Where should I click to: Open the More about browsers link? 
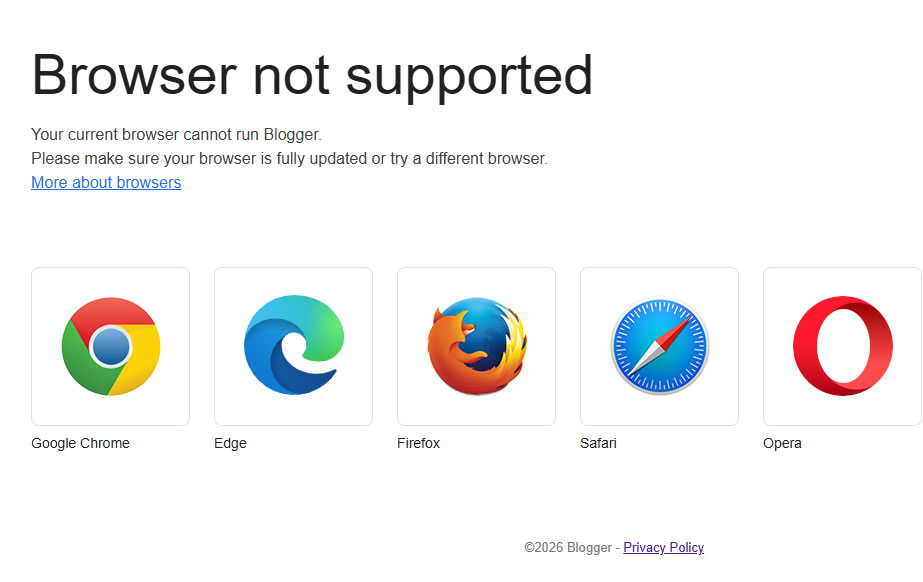106,182
